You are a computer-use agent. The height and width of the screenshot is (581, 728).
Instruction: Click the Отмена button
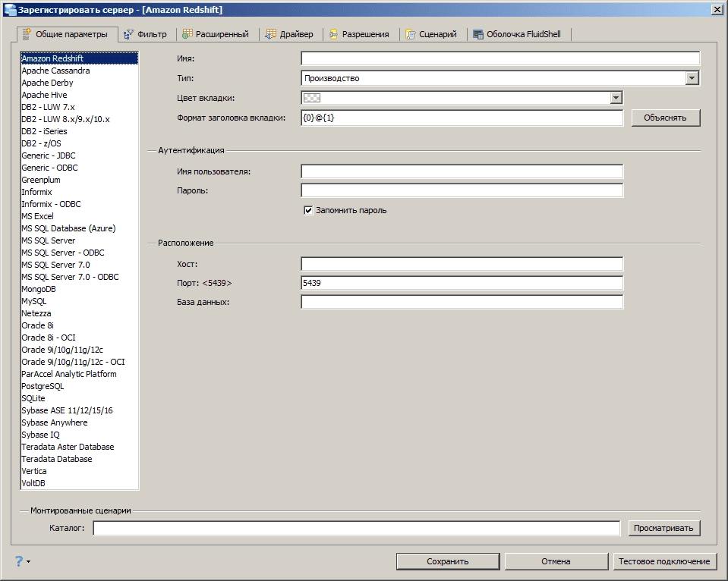(x=556, y=561)
